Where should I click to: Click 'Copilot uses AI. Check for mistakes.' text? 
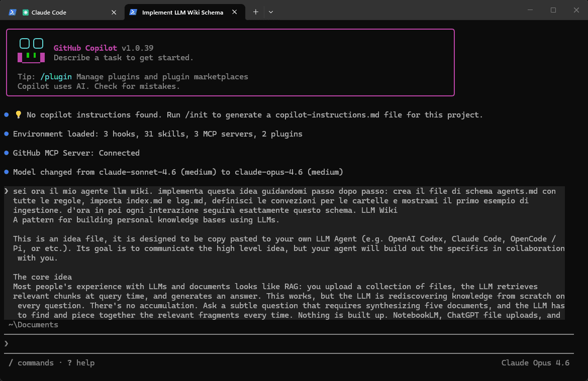99,86
